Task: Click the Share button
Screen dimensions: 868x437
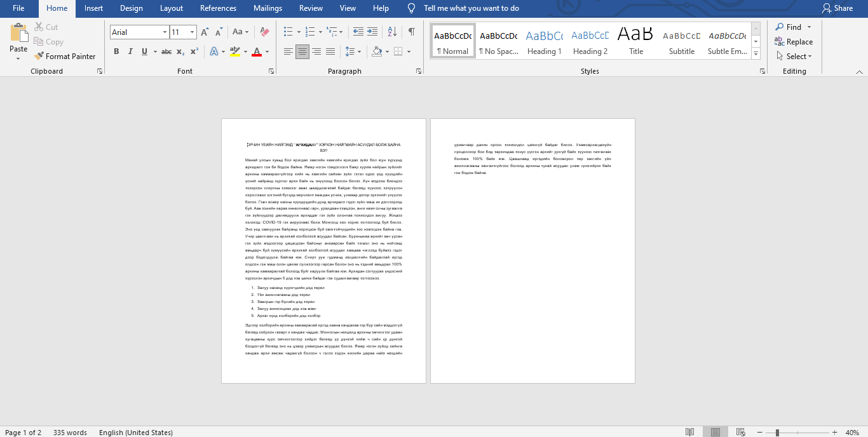Action: [837, 8]
